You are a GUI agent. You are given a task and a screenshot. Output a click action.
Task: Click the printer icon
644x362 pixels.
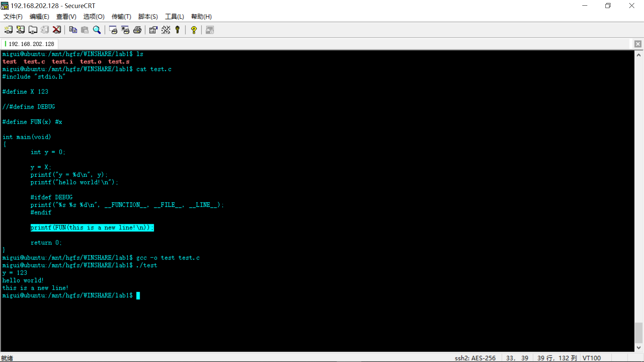[137, 30]
